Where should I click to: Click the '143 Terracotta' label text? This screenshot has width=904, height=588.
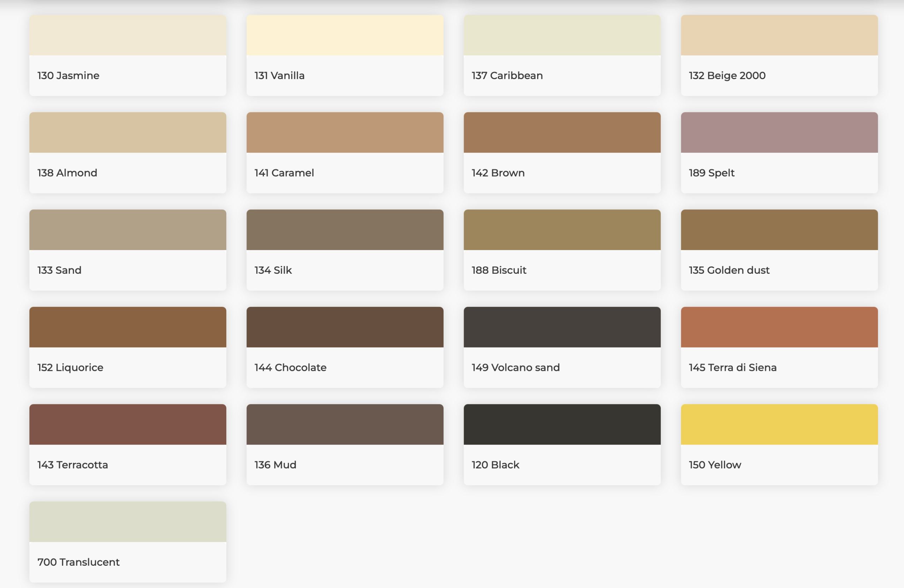[72, 464]
